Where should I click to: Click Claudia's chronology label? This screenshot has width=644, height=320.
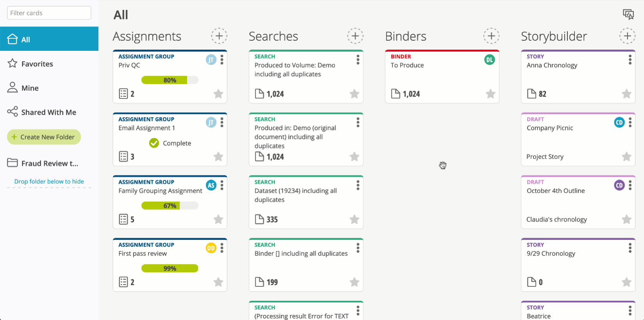(557, 220)
